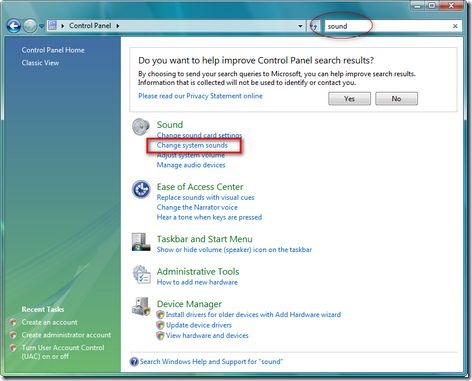This screenshot has width=472, height=381.
Task: Click shield icon beside Create administrator account
Action: (x=13, y=335)
